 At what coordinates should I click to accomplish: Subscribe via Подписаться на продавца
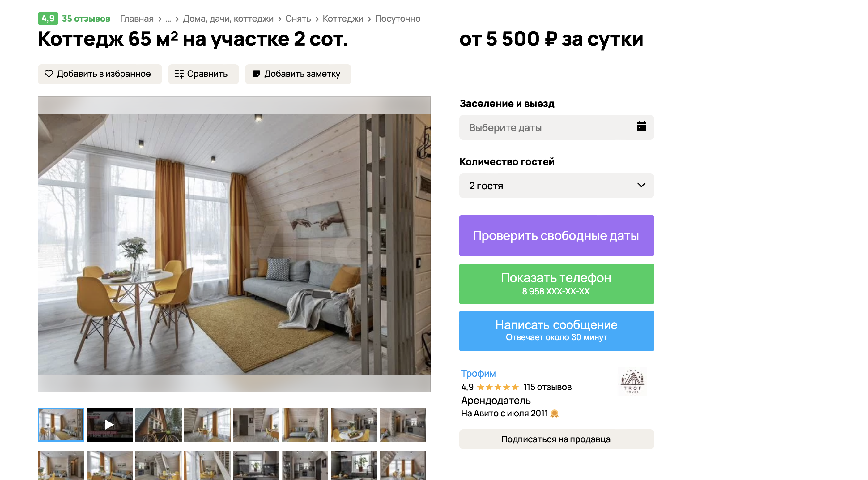(556, 439)
